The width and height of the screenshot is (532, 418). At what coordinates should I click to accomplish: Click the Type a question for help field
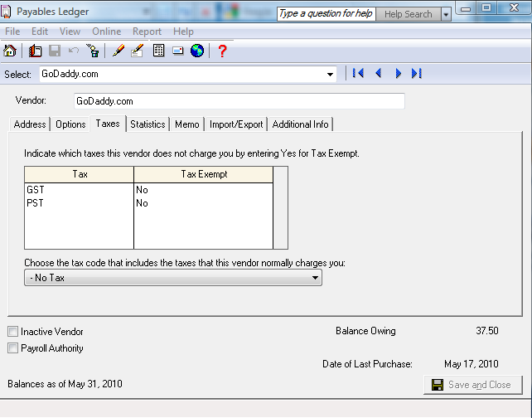click(326, 14)
